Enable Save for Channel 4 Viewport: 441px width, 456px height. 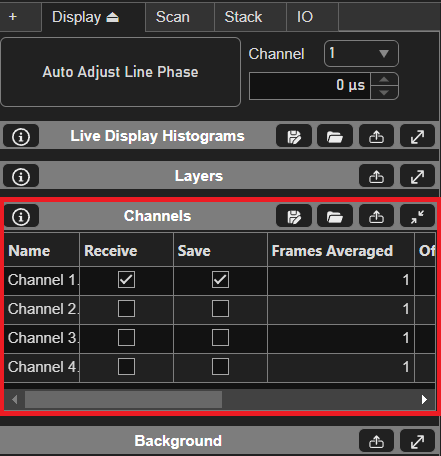[220, 366]
